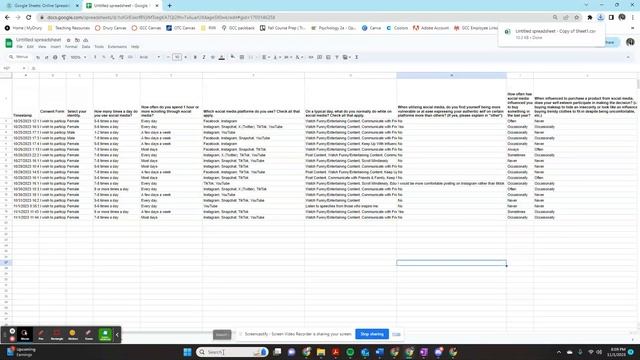Apply bold formatting

[195, 57]
